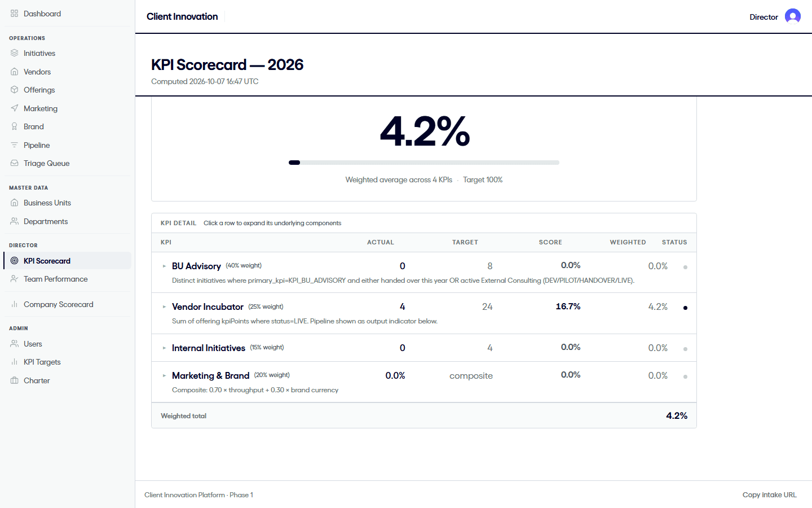This screenshot has width=812, height=508.
Task: Click the Vendor Incubator target value 24
Action: [487, 307]
